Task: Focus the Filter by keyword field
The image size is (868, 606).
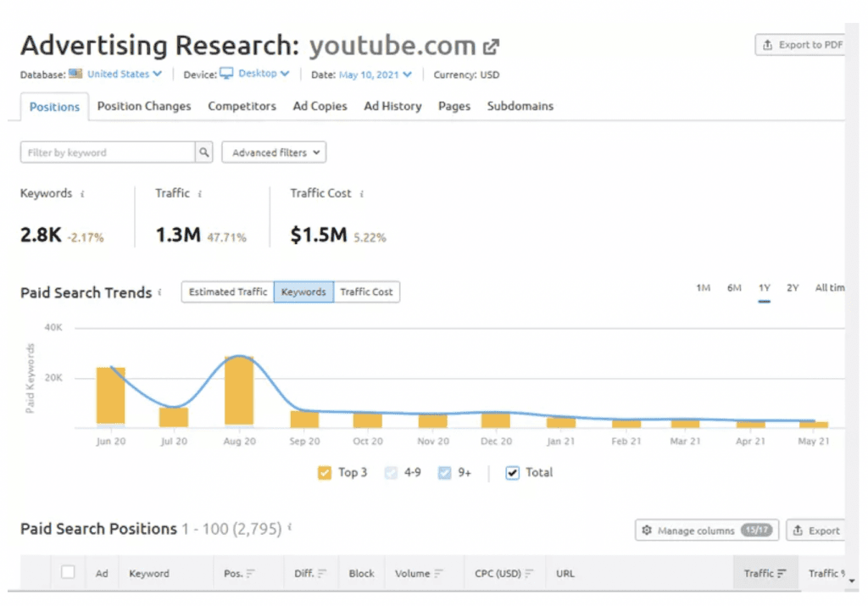Action: coord(108,153)
